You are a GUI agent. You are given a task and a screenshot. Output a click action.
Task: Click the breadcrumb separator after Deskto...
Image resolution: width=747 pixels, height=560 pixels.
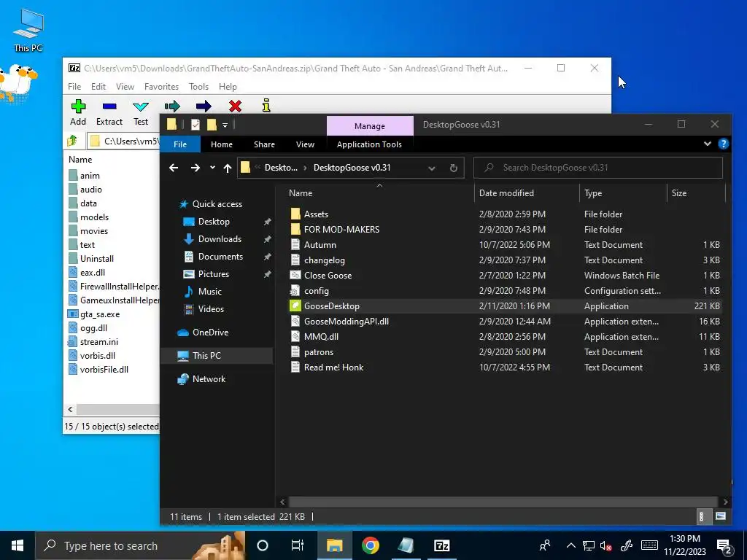(305, 168)
